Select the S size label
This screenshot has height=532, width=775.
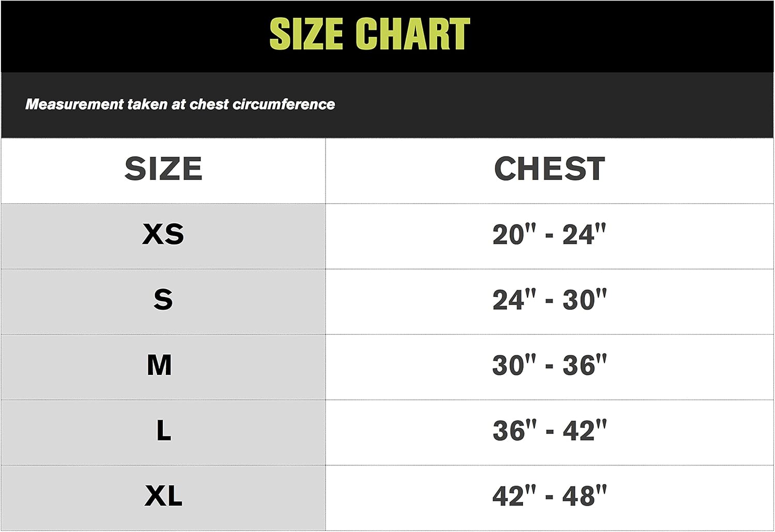pos(163,300)
